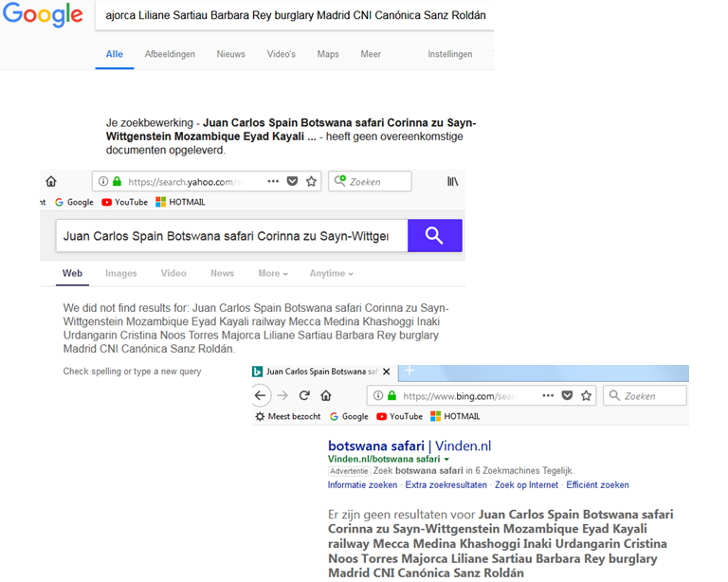The image size is (728, 582).
Task: Click site info icon beside bing.com URL
Action: tap(378, 396)
